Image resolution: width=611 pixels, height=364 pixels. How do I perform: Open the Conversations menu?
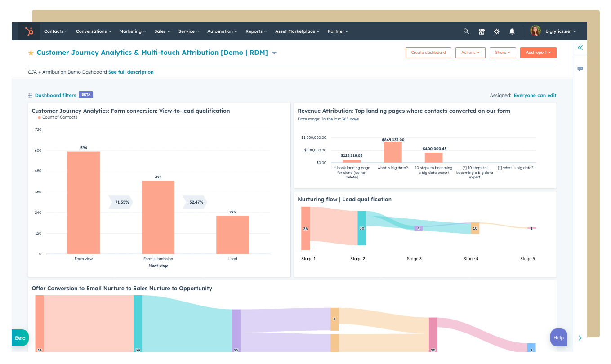(94, 31)
